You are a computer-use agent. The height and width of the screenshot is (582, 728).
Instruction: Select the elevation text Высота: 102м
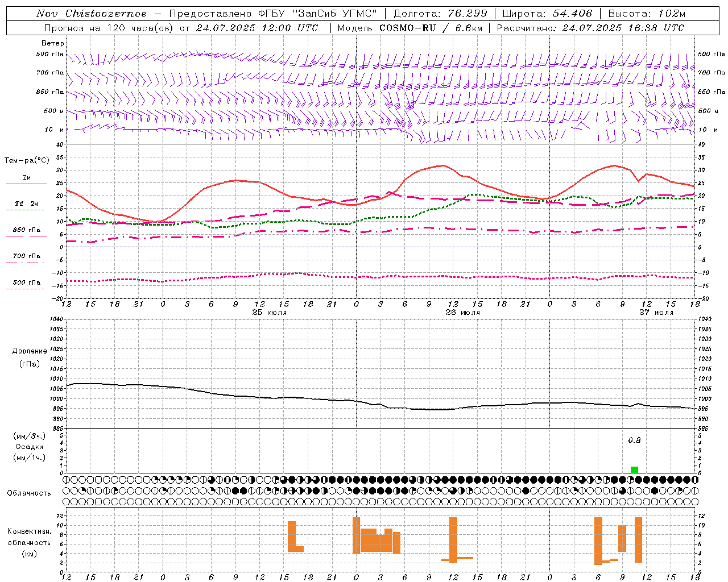[x=647, y=14]
